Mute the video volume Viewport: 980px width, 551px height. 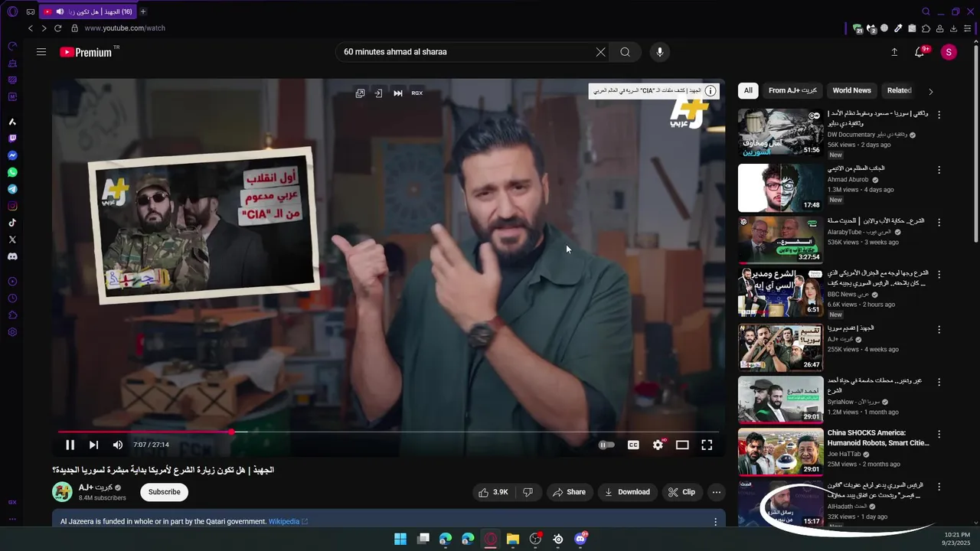pyautogui.click(x=118, y=445)
